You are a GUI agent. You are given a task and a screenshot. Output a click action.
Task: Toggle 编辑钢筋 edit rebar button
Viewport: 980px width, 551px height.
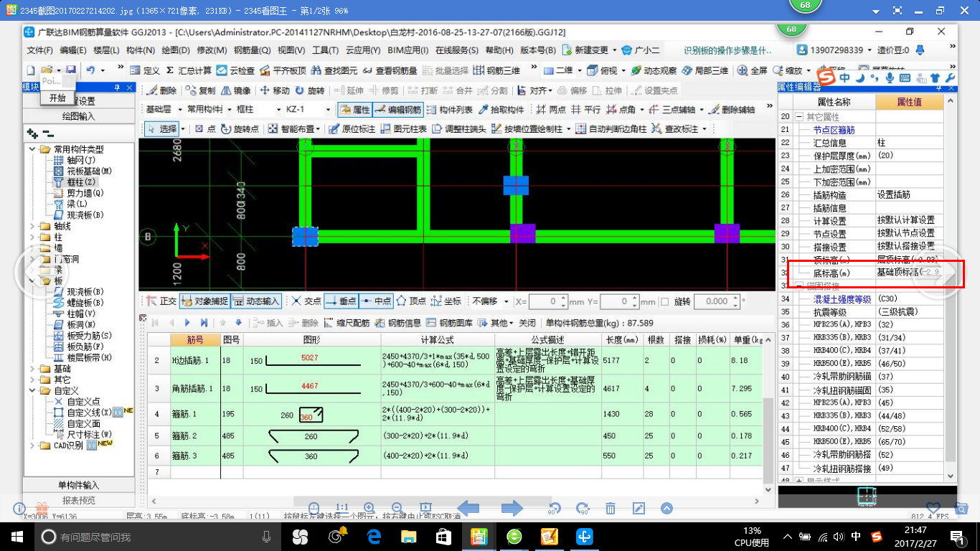point(397,110)
